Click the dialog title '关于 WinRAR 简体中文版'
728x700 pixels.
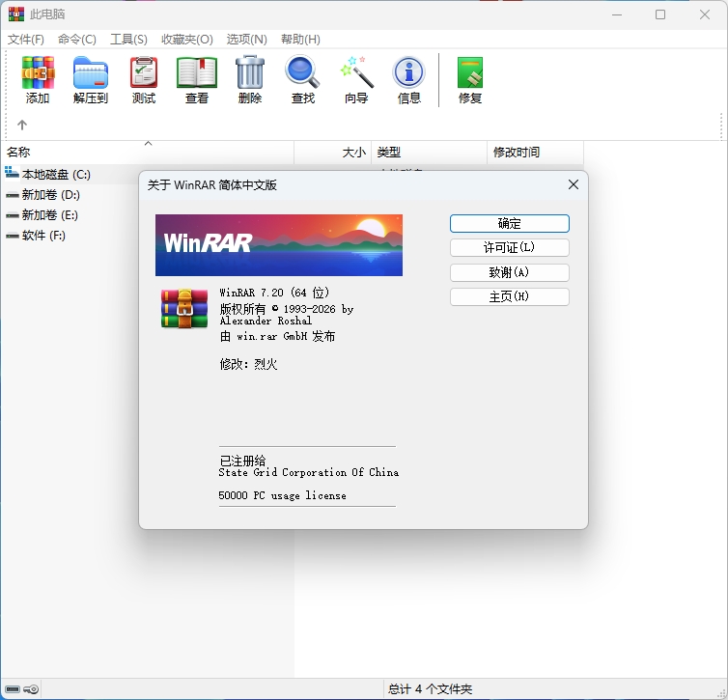(x=212, y=185)
